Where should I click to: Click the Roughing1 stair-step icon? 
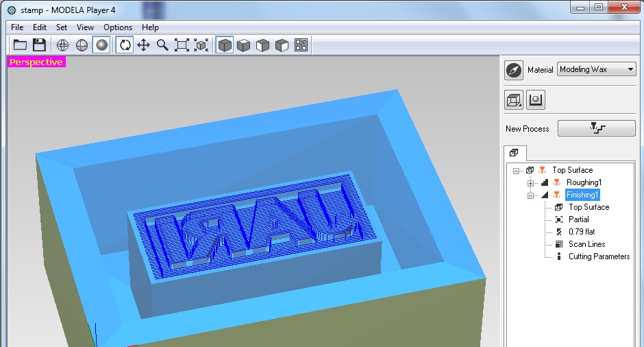click(545, 182)
